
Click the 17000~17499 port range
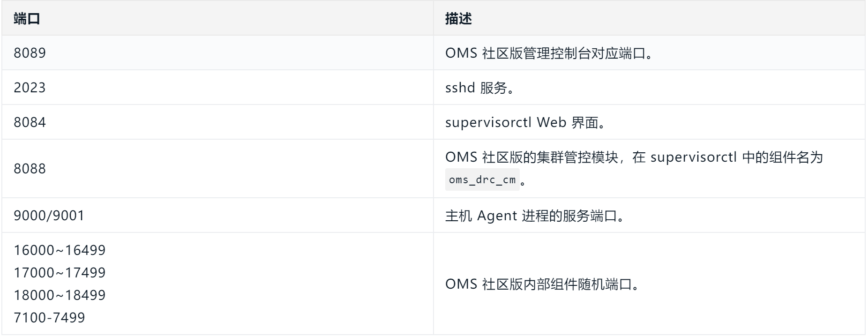point(60,273)
